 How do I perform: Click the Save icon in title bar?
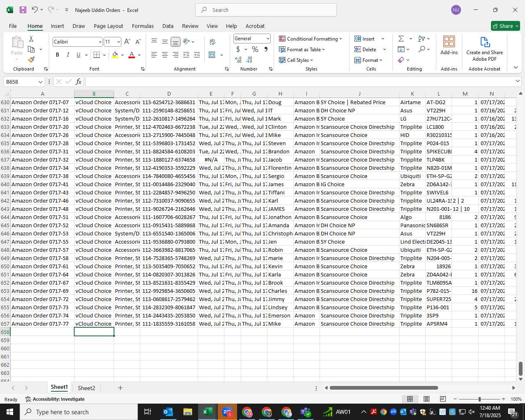23,10
